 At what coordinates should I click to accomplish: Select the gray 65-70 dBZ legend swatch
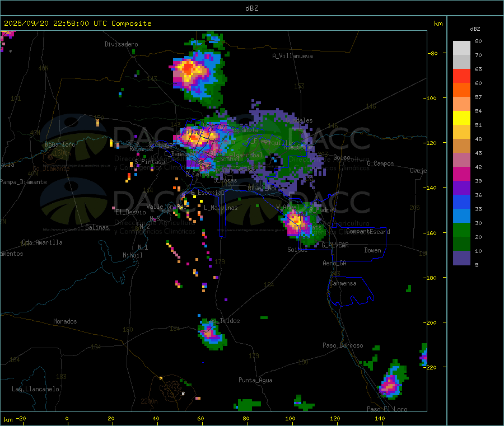(x=461, y=62)
